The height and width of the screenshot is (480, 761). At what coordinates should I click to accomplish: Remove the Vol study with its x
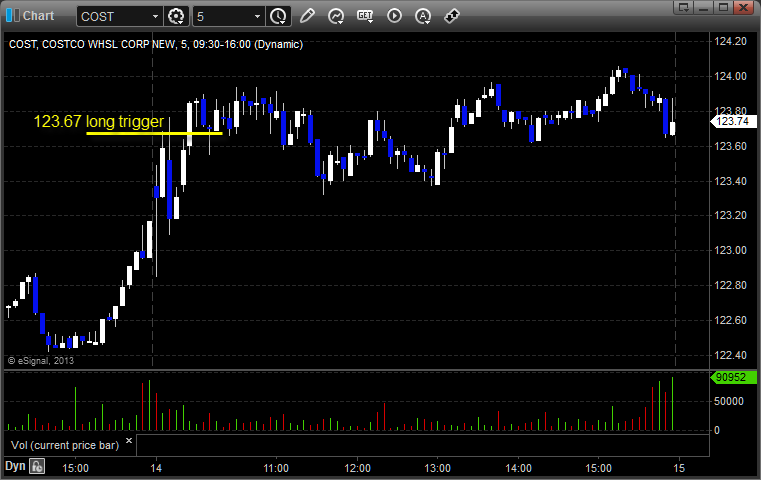click(x=129, y=441)
